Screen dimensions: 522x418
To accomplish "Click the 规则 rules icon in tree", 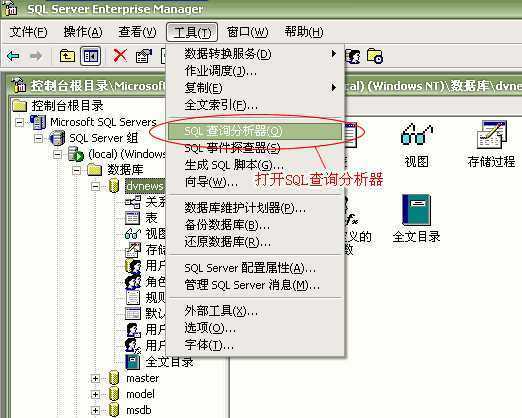I will click(133, 297).
